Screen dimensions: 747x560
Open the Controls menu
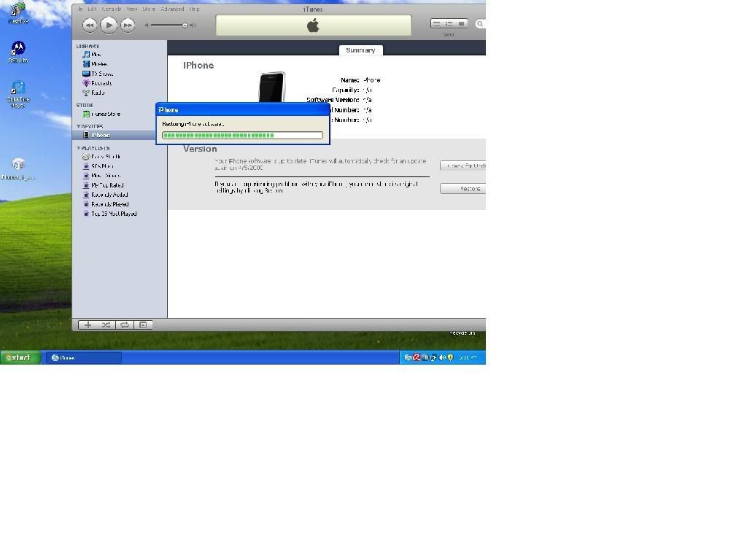(x=111, y=9)
